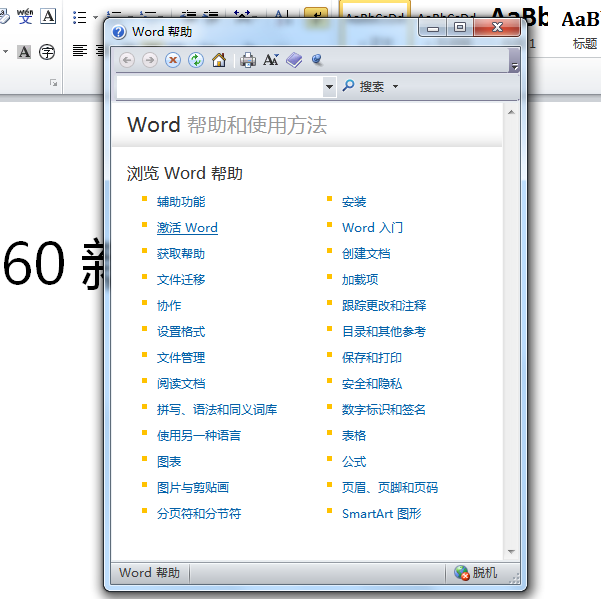Click the 搜索 search button
This screenshot has width=601, height=599.
(364, 87)
